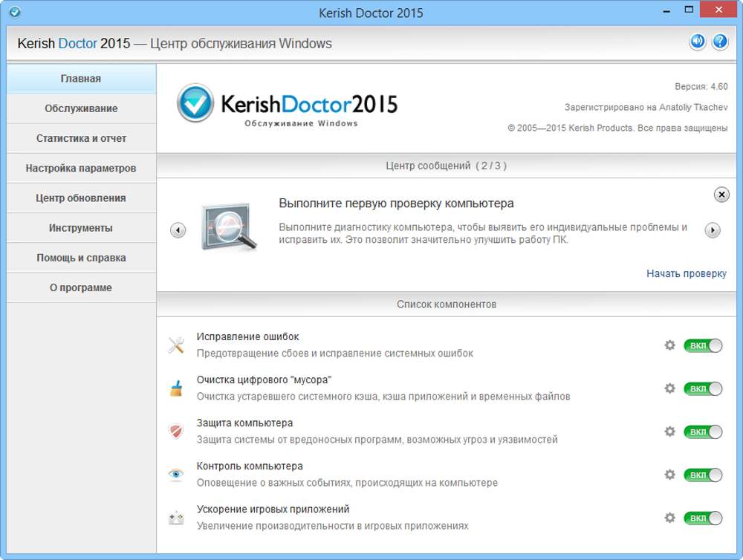
Task: Disable the Защита компьютера switch
Action: pyautogui.click(x=703, y=432)
